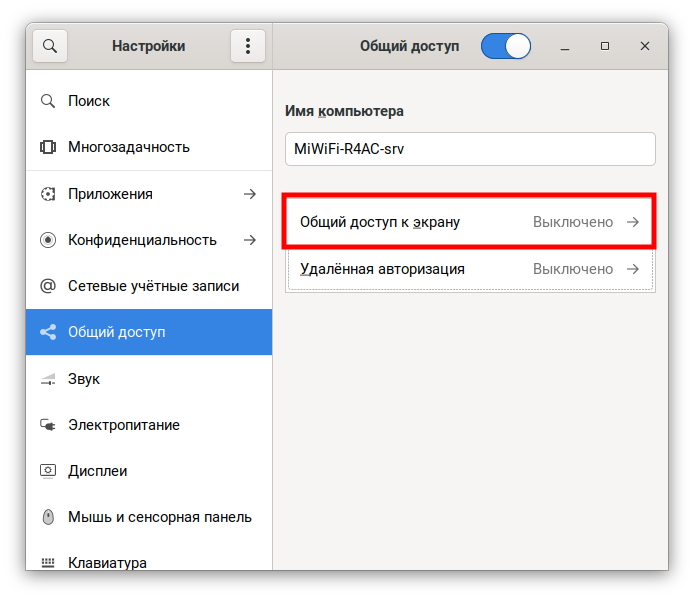Click the Displays monitor icon
Screen dimensions: 694x599
[x=47, y=471]
